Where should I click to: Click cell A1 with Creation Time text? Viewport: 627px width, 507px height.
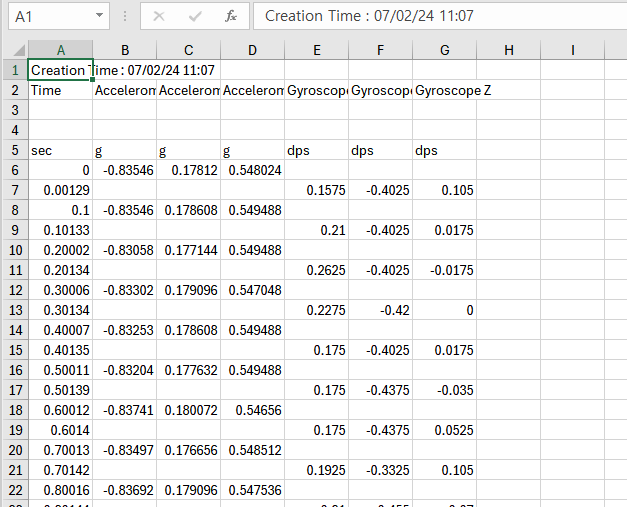tap(60, 70)
